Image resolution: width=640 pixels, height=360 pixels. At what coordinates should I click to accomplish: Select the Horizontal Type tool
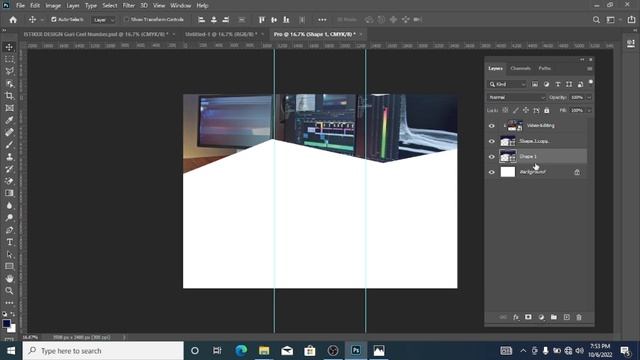pos(9,242)
